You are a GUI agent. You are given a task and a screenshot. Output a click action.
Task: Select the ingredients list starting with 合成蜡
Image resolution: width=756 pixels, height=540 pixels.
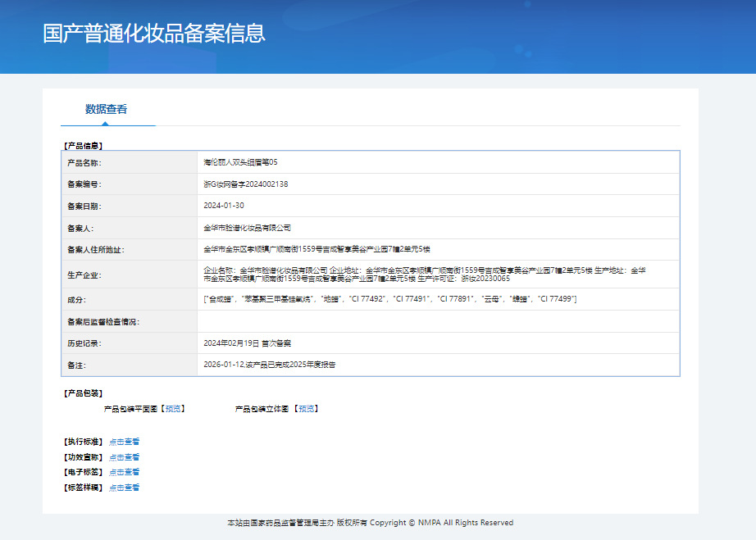coord(390,299)
